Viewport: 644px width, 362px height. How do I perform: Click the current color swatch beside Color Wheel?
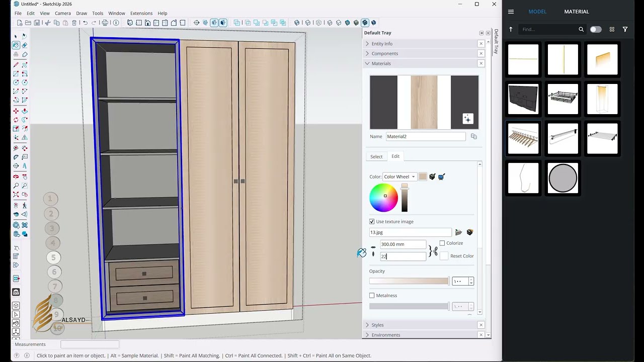[x=423, y=176]
